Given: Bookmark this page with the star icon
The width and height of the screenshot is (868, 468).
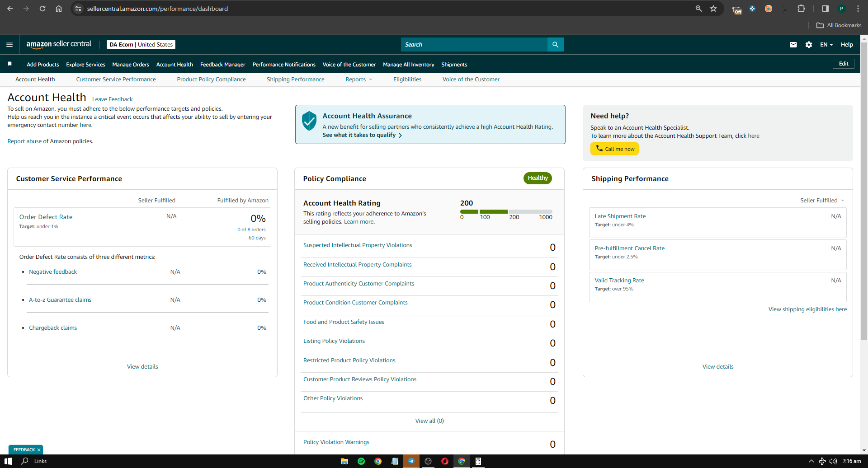Looking at the screenshot, I should pyautogui.click(x=713, y=9).
